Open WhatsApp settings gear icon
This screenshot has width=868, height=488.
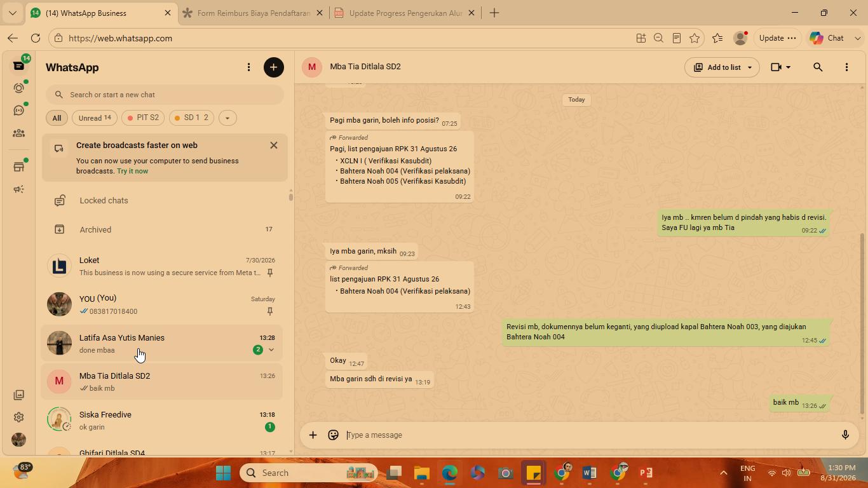pyautogui.click(x=19, y=417)
